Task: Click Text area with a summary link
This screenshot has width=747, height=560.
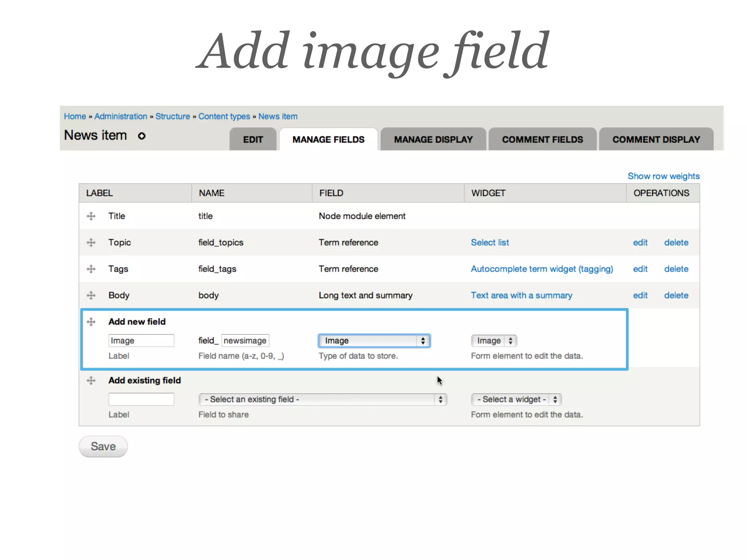Action: (x=522, y=295)
